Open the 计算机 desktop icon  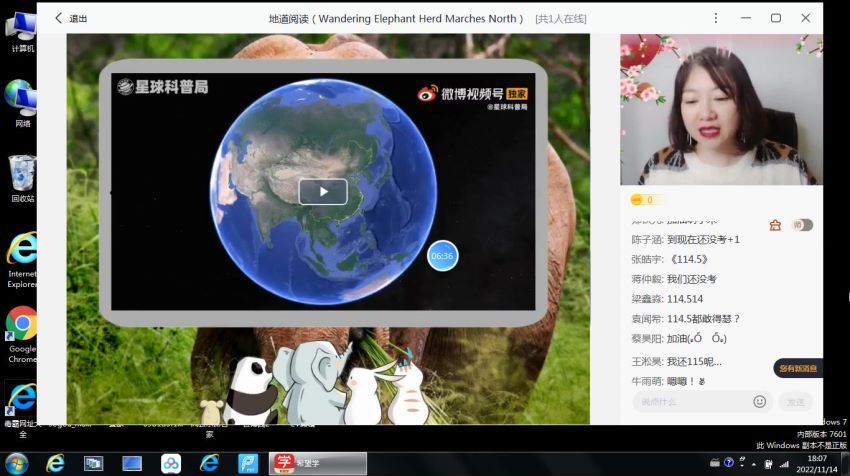[x=22, y=33]
